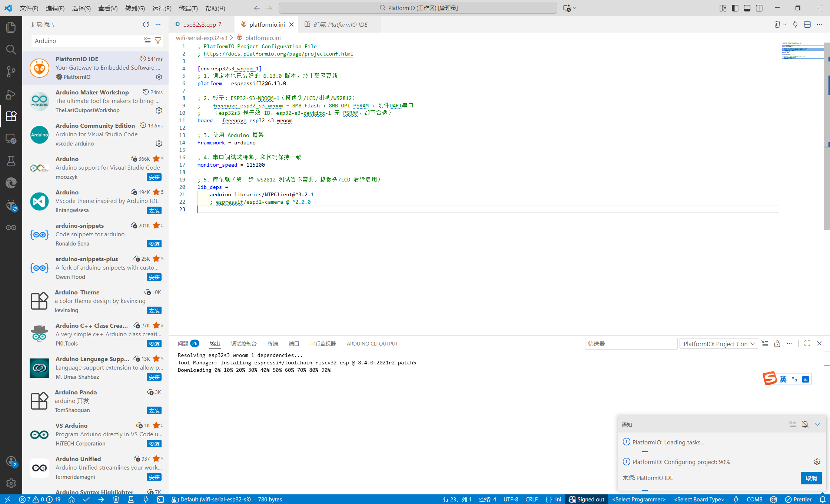Collapse the notifications center with the chevron
Viewport: 830px width, 504px height.
click(817, 424)
